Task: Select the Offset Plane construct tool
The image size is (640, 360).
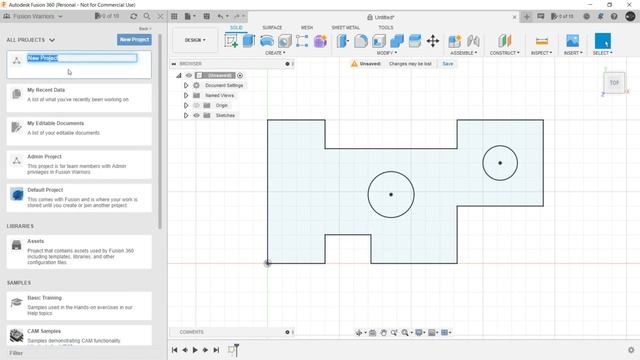Action: [504, 41]
